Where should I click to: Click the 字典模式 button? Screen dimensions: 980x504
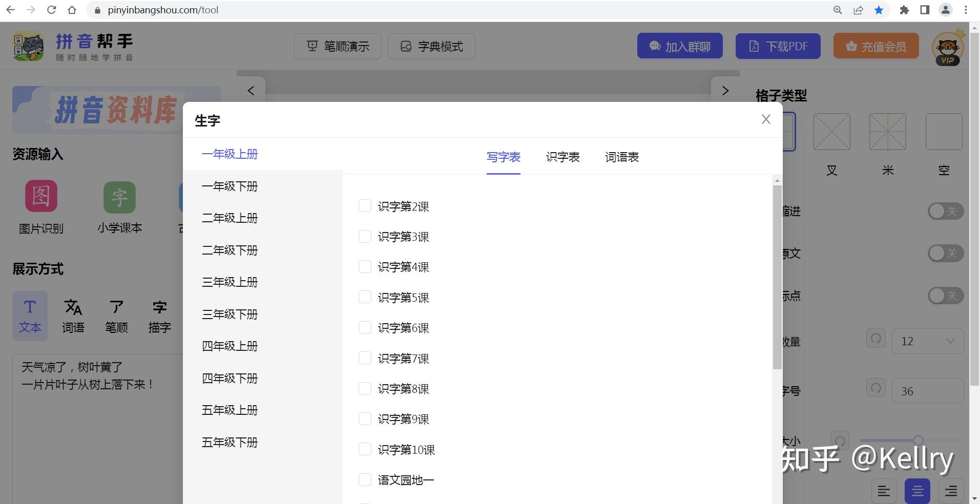(432, 46)
